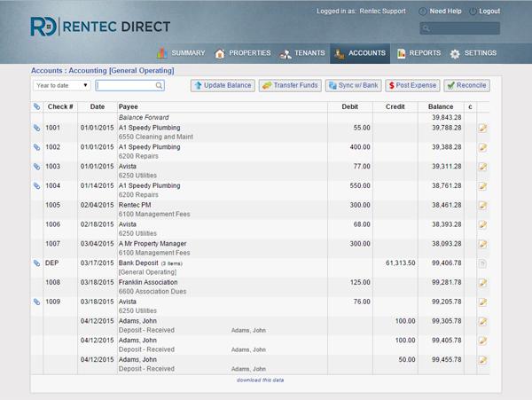Image resolution: width=532 pixels, height=400 pixels.
Task: Click the download this data link
Action: pyautogui.click(x=260, y=380)
